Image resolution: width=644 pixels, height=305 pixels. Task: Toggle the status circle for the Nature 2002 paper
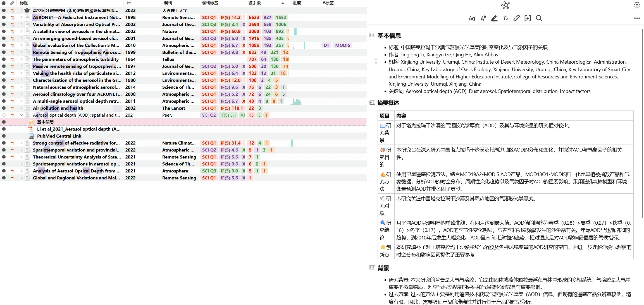coord(4,31)
